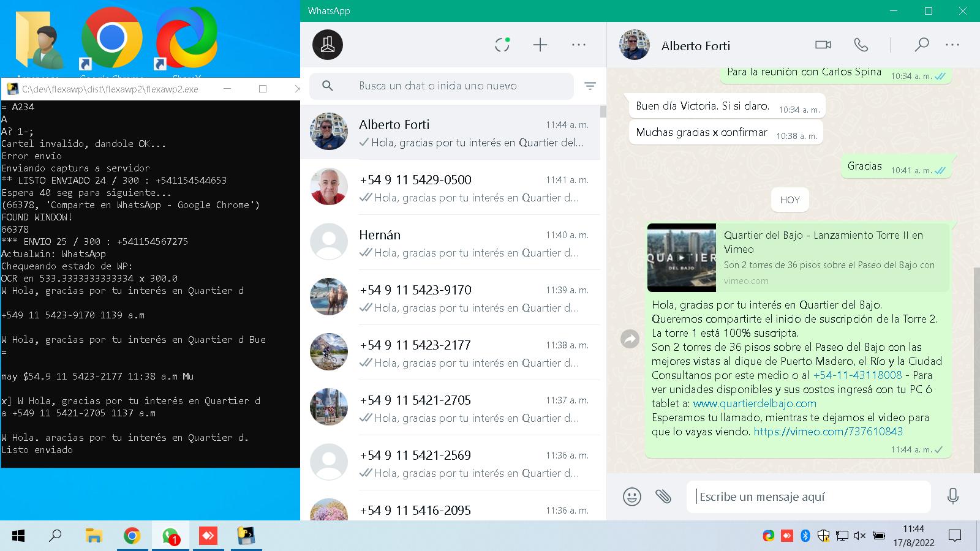Start a voice call with Alberto Forti

[x=861, y=45]
